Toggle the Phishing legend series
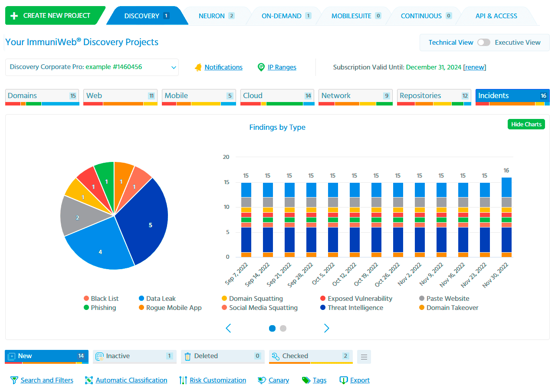 (100, 308)
